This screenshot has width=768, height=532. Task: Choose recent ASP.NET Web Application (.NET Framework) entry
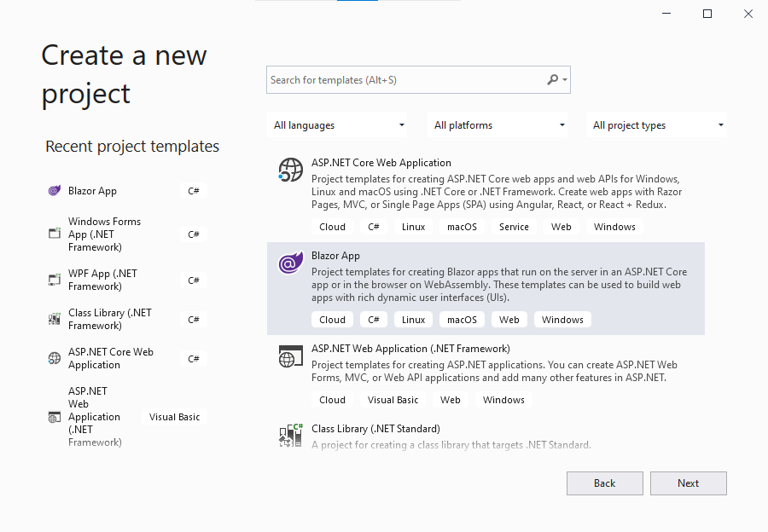pyautogui.click(x=127, y=417)
